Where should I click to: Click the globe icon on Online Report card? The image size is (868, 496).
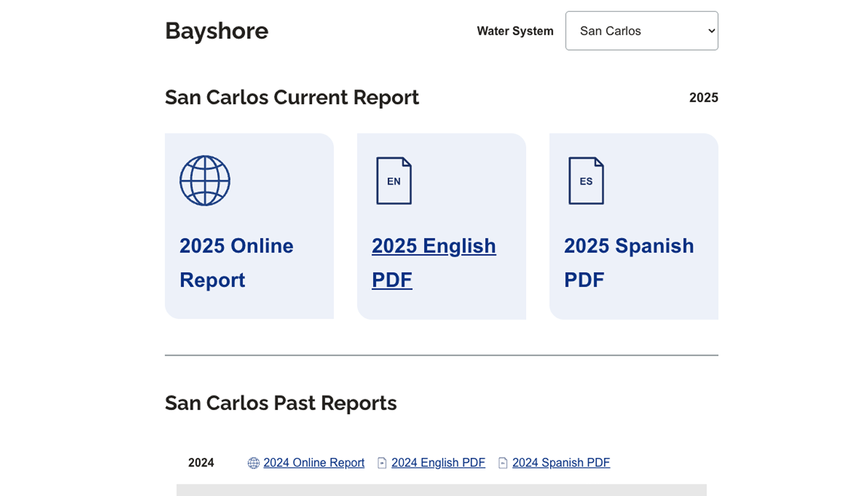205,180
